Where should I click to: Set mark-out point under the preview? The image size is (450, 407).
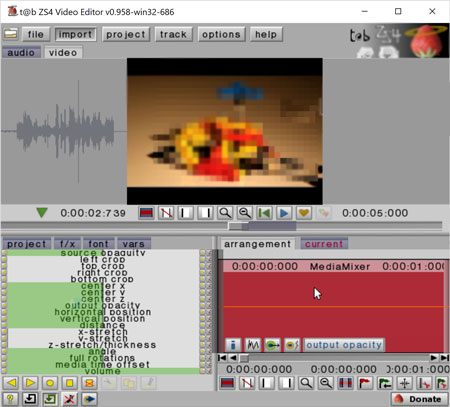pos(205,213)
